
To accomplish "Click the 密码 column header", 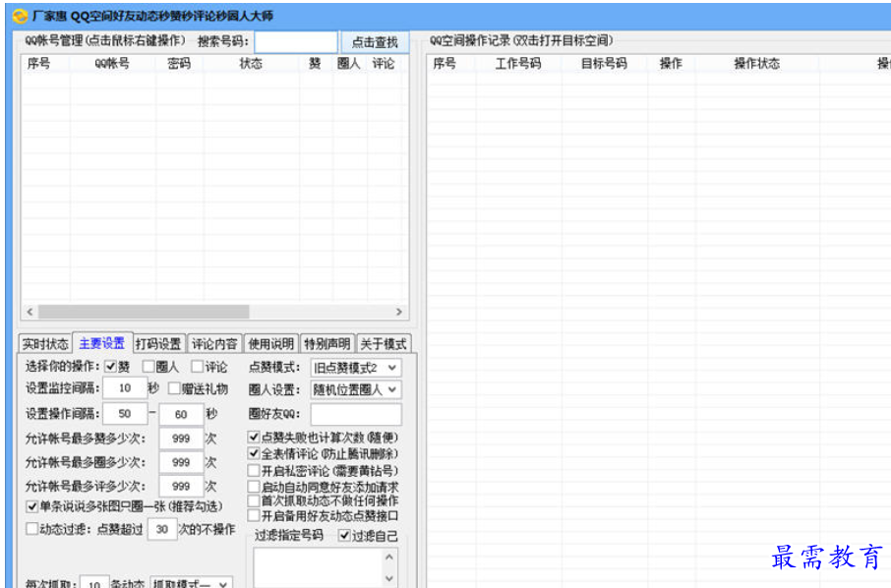I will pos(179,63).
